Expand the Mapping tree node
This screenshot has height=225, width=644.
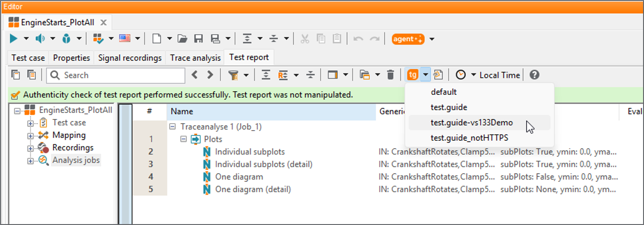click(x=31, y=136)
